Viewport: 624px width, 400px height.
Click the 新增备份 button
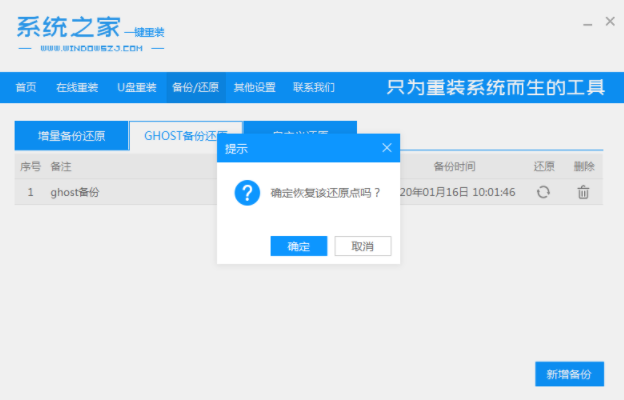[569, 374]
